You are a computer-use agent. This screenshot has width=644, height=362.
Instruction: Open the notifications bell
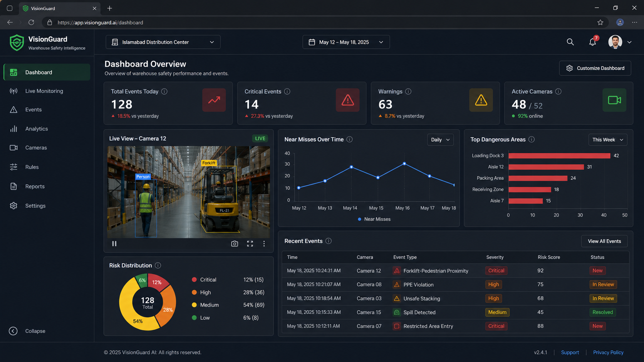click(592, 42)
